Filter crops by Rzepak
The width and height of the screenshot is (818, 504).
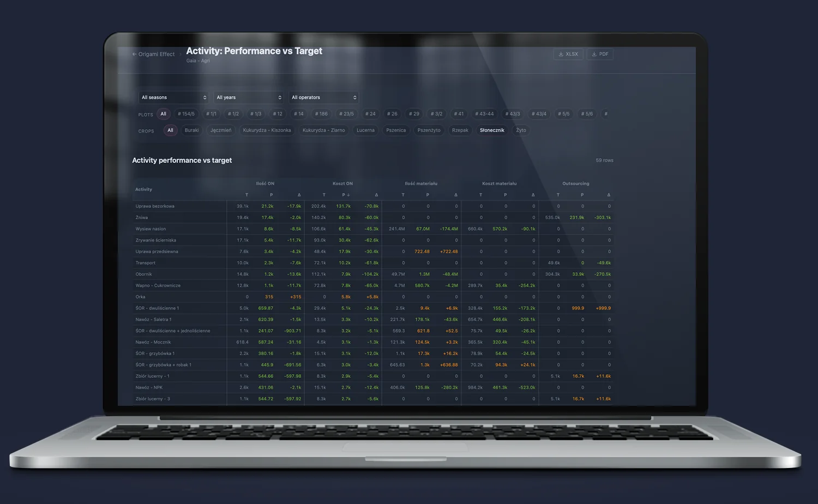(460, 130)
